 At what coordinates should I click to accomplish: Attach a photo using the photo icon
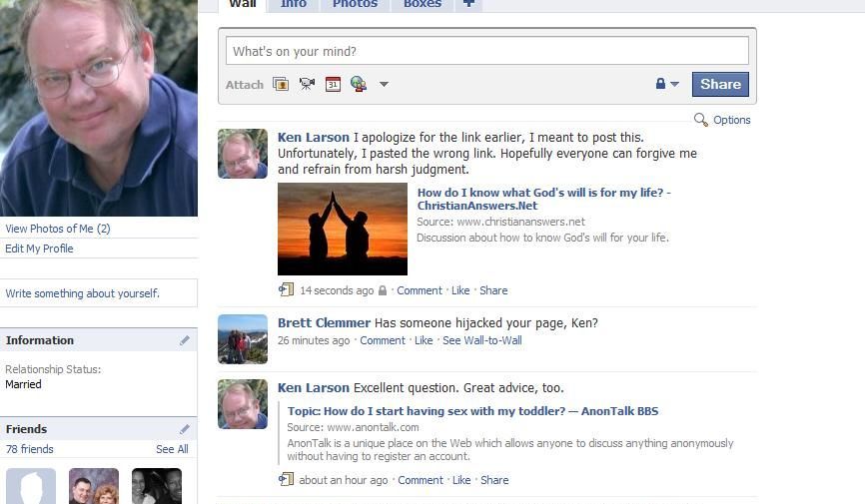click(281, 85)
